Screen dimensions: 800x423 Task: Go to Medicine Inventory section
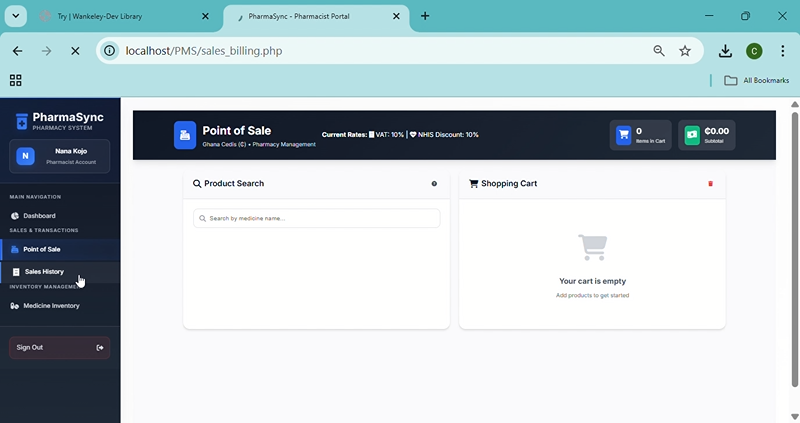coord(60,306)
